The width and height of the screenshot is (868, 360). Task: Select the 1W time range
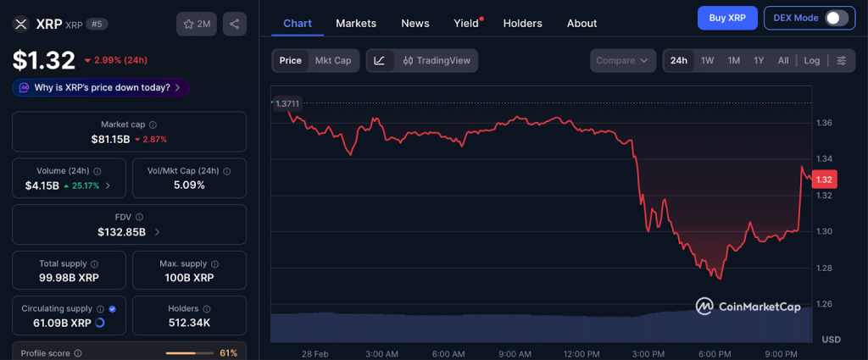click(707, 60)
